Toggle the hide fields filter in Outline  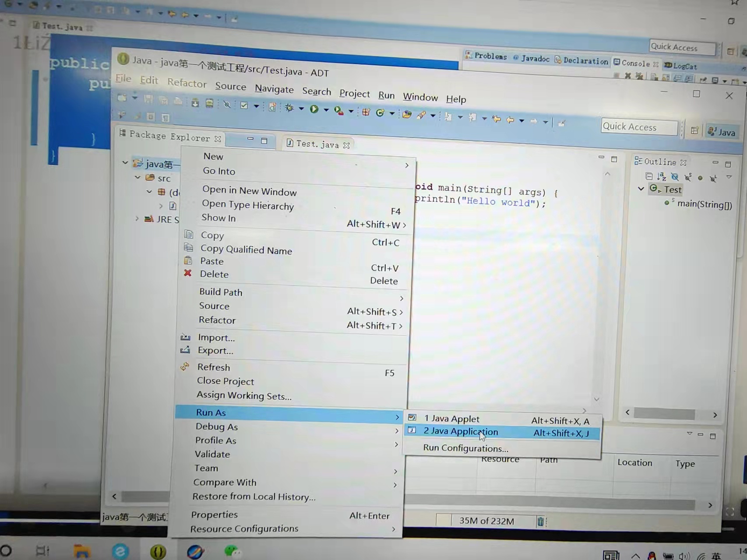pyautogui.click(x=675, y=176)
